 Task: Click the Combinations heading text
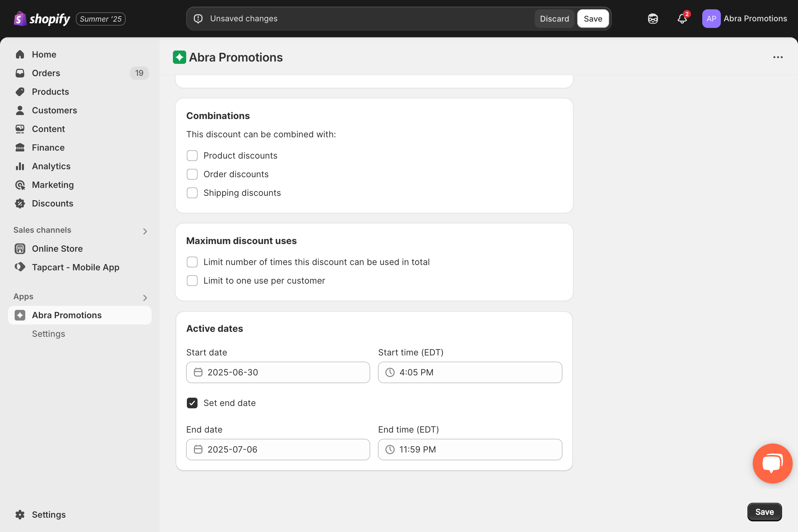218,116
